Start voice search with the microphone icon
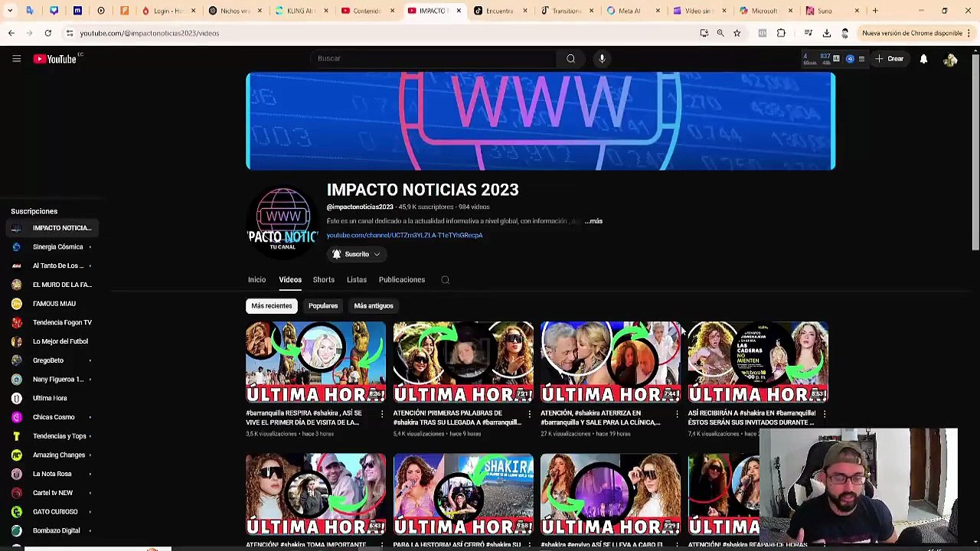Viewport: 980px width, 551px height. tap(602, 58)
